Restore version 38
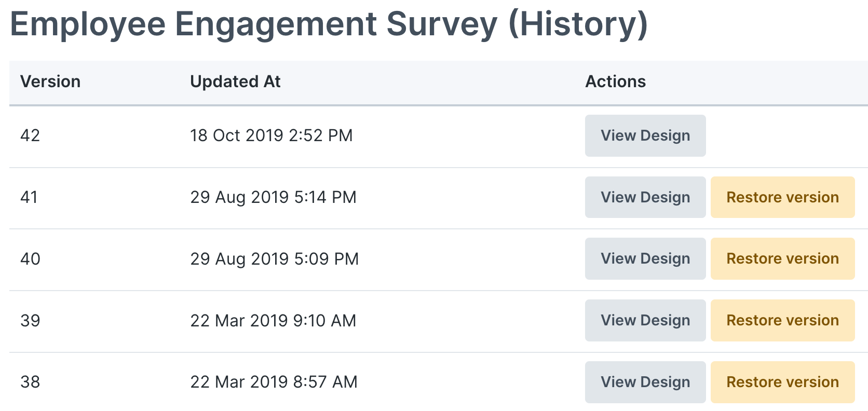 coord(782,382)
